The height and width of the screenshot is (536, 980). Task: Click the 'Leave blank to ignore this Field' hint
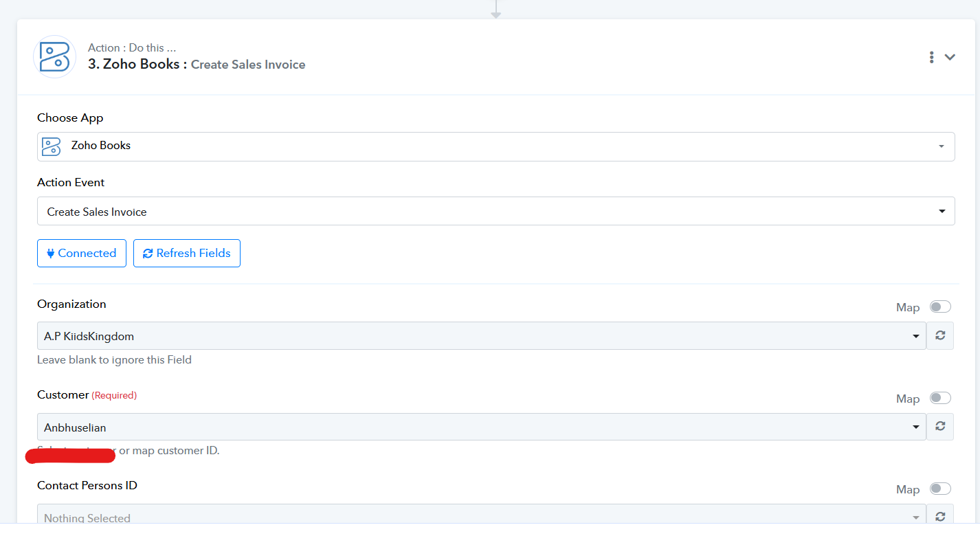tap(114, 359)
